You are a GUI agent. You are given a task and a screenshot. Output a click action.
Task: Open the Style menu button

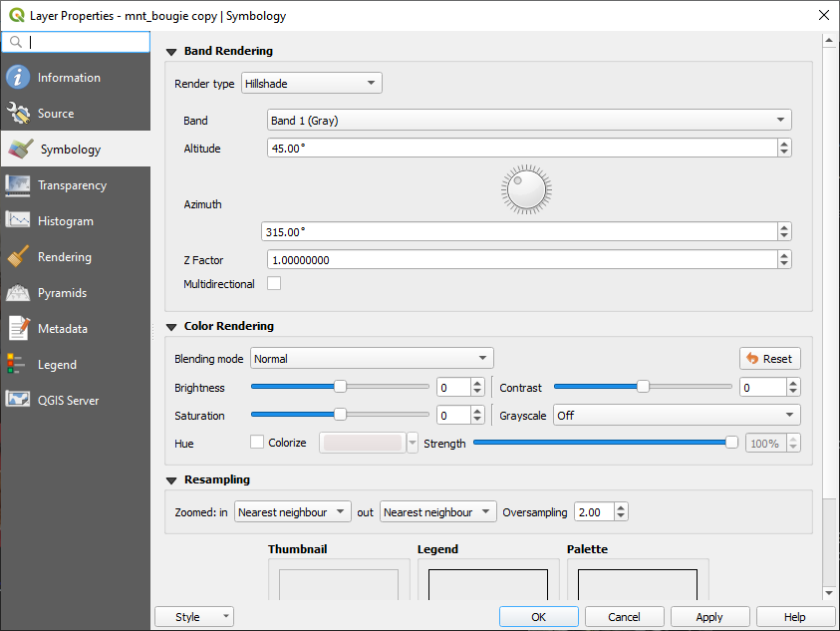tap(194, 617)
